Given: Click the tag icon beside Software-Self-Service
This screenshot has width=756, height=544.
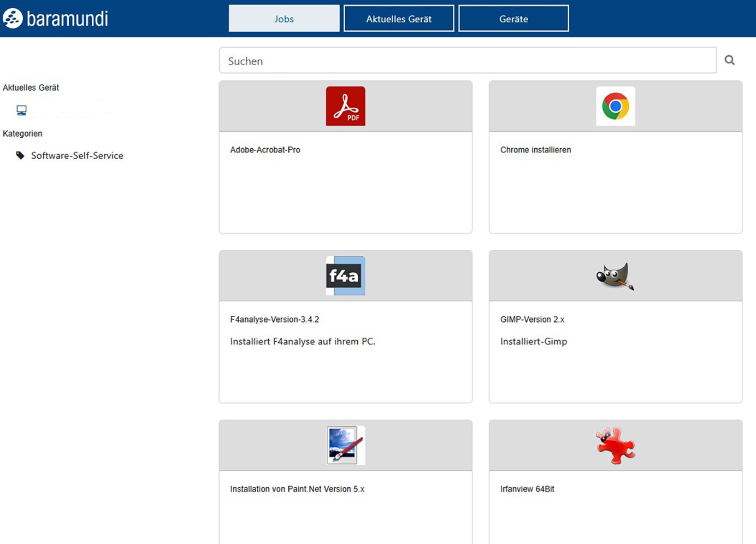Looking at the screenshot, I should (x=20, y=155).
